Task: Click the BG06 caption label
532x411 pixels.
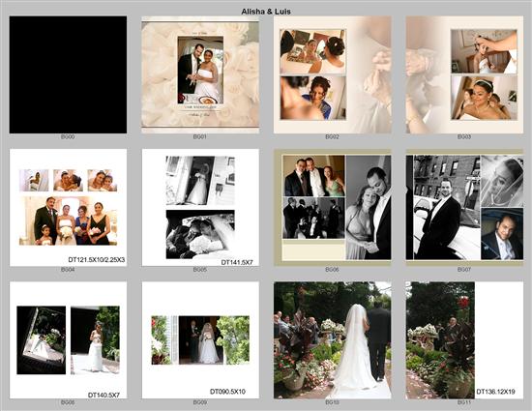Action: point(332,270)
